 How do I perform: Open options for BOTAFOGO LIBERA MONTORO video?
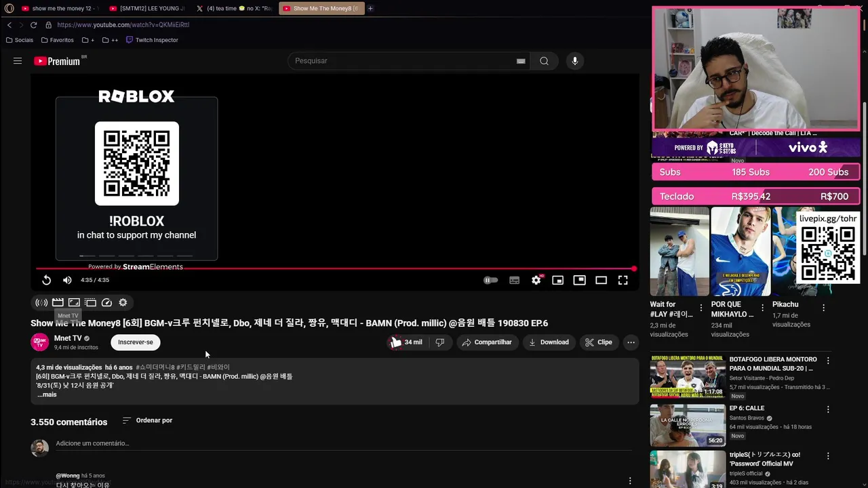[x=827, y=361]
